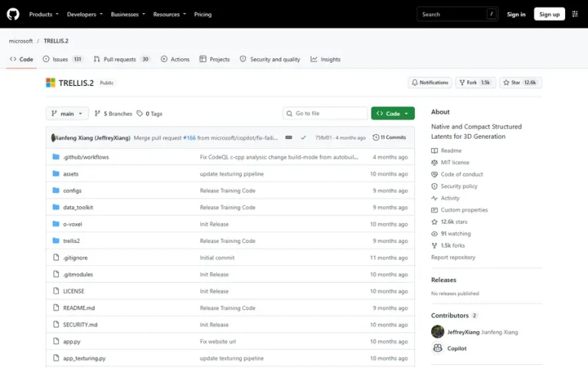This screenshot has height=368, width=588.
Task: Open the SECURITY.md file
Action: pyautogui.click(x=80, y=324)
